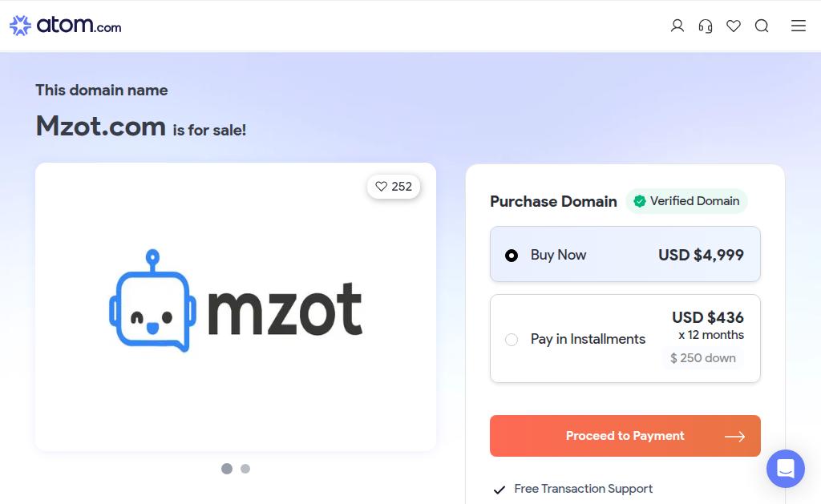
Task: Click the mzot logo image
Action: (236, 301)
